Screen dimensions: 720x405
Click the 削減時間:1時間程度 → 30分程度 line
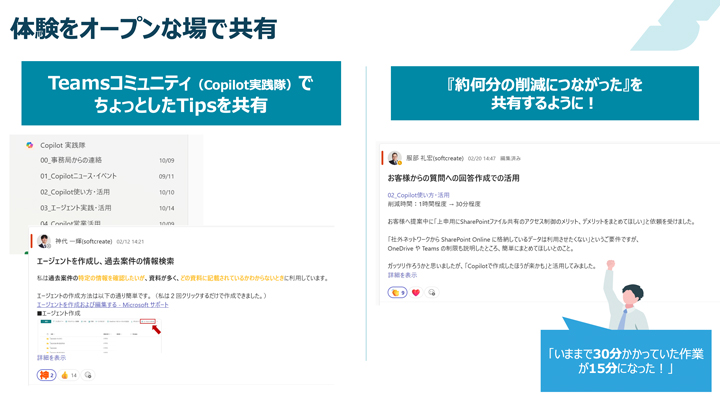[434, 204]
